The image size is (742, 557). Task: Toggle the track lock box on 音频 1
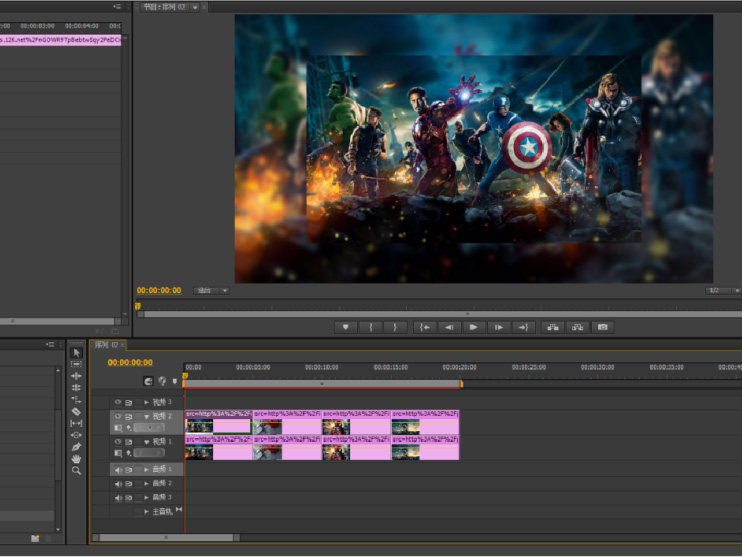[x=138, y=469]
